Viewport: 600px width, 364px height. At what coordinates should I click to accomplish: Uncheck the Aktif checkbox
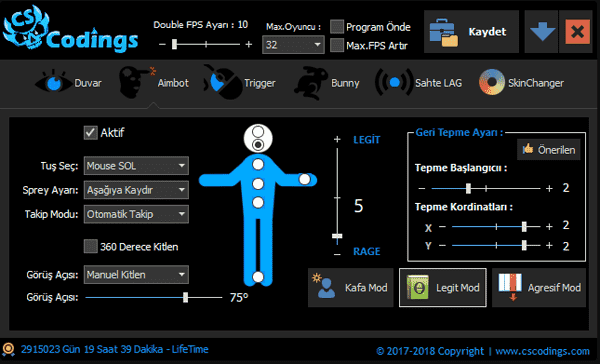pyautogui.click(x=91, y=133)
